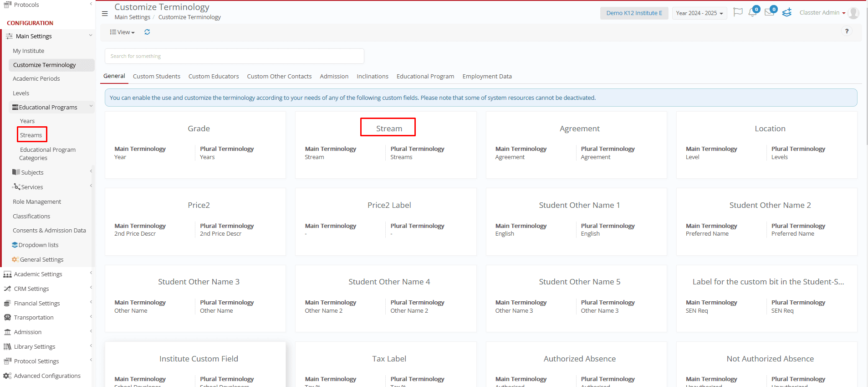Click the user avatar icon
The image size is (868, 387).
point(853,13)
